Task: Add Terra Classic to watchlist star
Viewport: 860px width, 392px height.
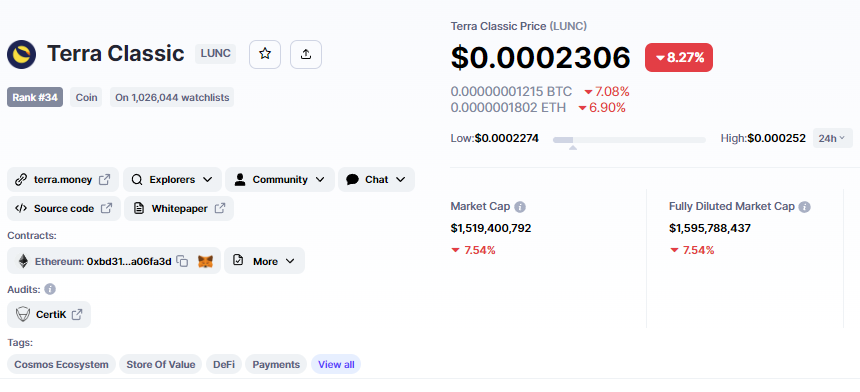Action: (265, 54)
